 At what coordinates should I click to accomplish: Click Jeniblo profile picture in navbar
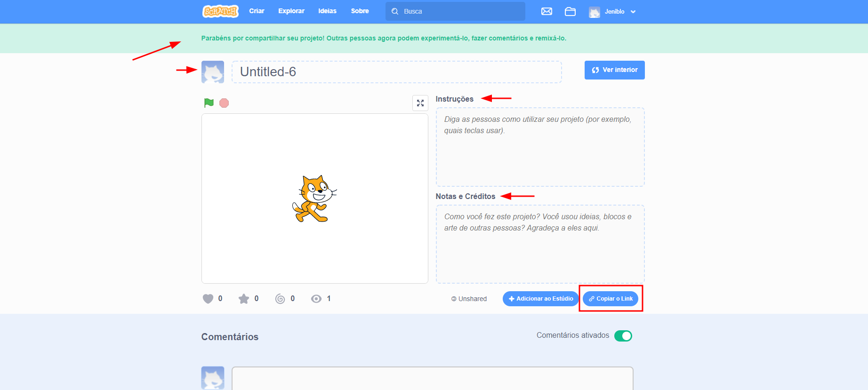(x=595, y=12)
